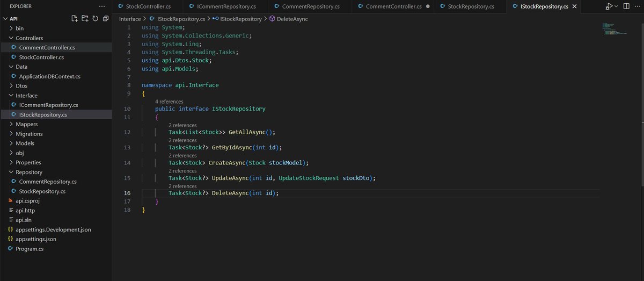This screenshot has width=644, height=281.
Task: Click '2 references' above GetByIdAsync
Action: click(x=182, y=140)
